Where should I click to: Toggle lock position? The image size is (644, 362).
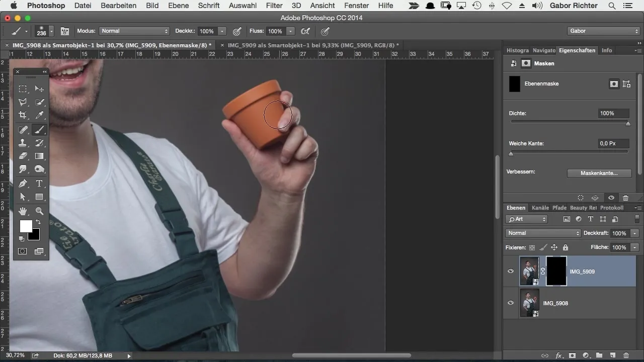(x=554, y=247)
